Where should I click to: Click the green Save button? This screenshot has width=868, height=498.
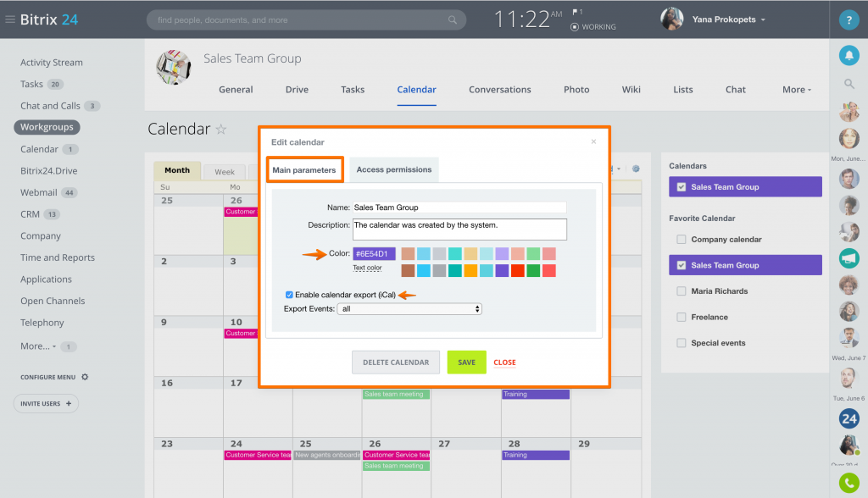pyautogui.click(x=467, y=362)
